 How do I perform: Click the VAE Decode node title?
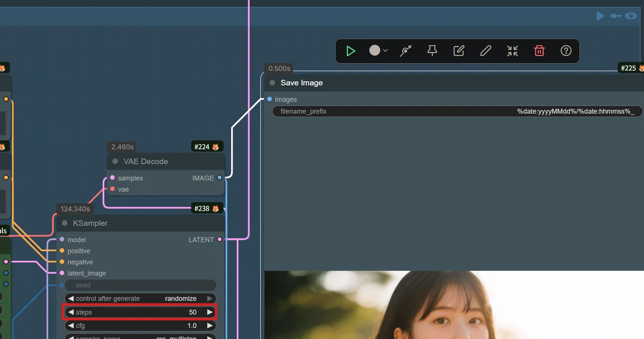pos(145,161)
